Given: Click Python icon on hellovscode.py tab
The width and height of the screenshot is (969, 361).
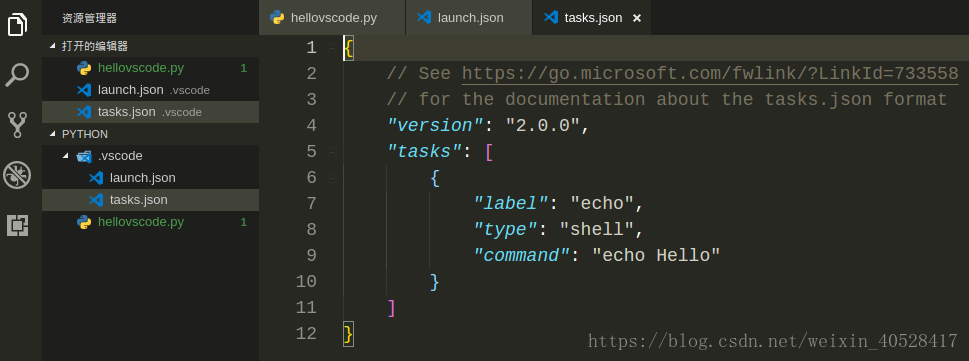Looking at the screenshot, I should 277,18.
